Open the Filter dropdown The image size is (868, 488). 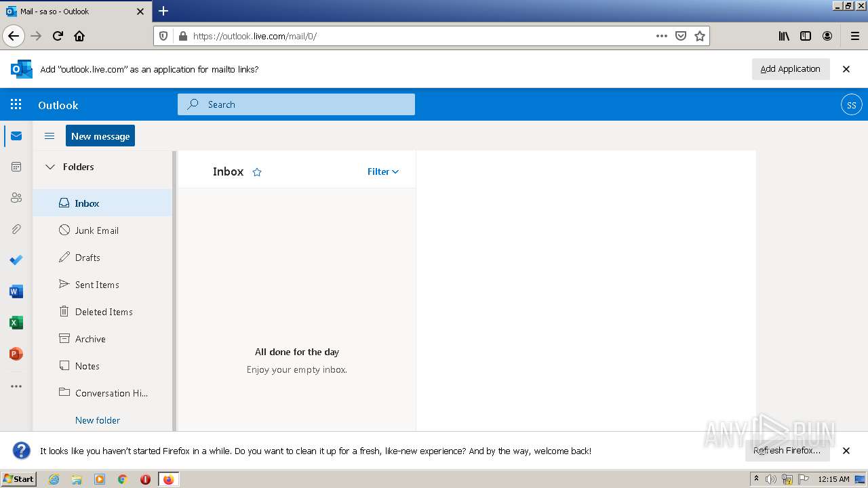(x=383, y=171)
